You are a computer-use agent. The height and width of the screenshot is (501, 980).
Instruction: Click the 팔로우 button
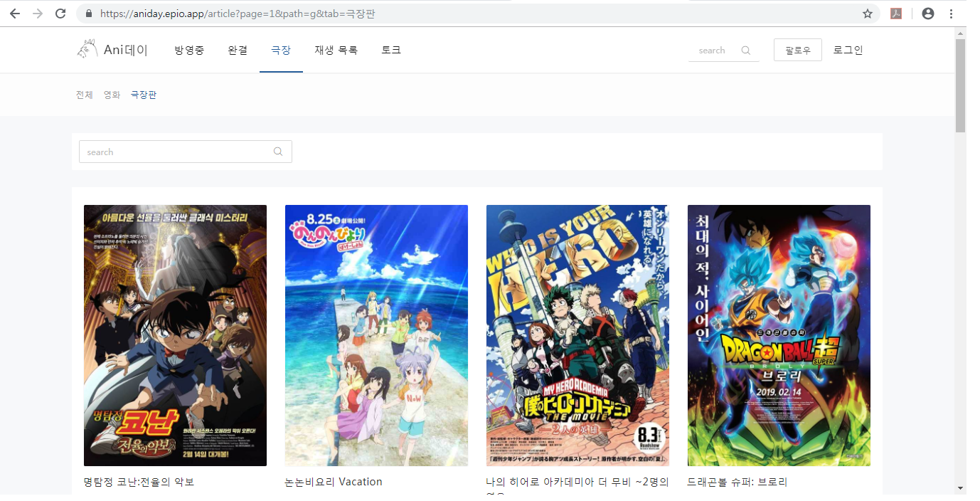pos(798,50)
